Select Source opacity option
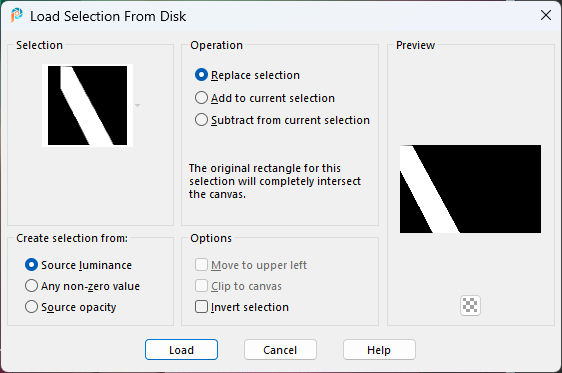The image size is (562, 373). point(71,307)
